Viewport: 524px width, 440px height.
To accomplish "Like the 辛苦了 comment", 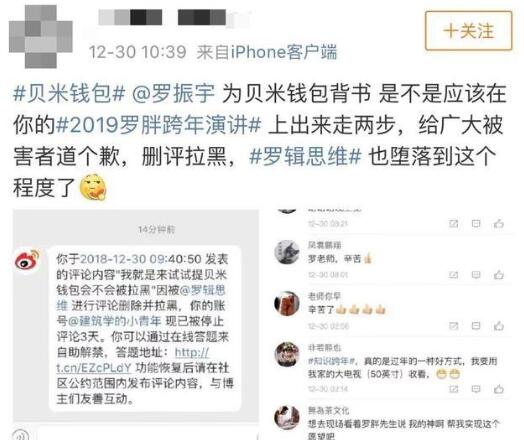I will coord(499,326).
